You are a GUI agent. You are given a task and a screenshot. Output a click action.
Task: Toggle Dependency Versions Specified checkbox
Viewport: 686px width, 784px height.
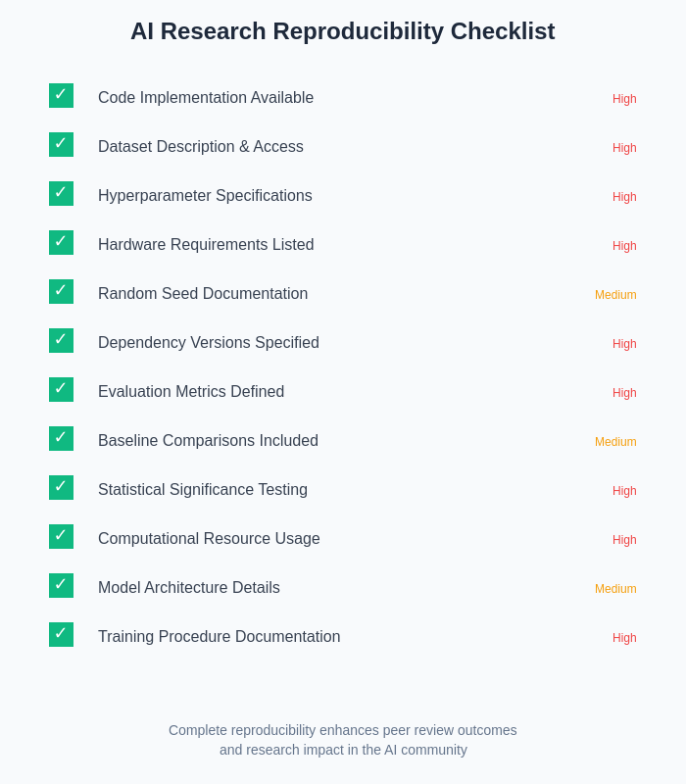[x=61, y=341]
